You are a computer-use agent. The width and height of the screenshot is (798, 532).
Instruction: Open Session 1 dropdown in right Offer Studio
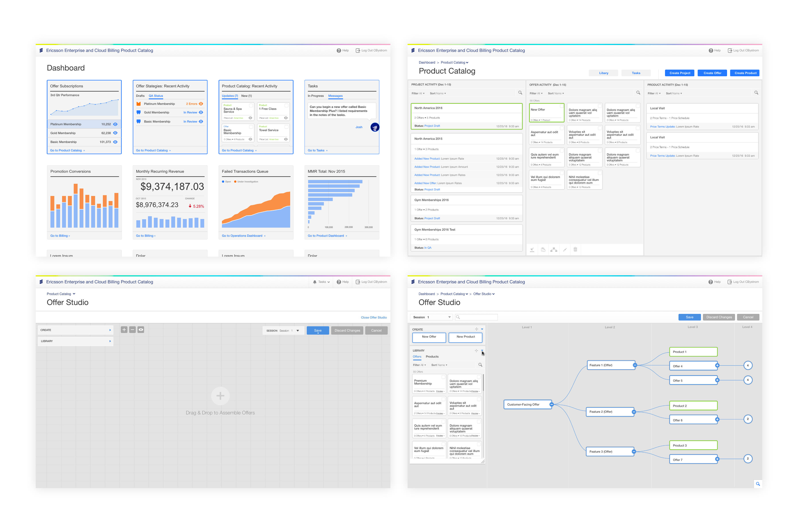pyautogui.click(x=449, y=317)
